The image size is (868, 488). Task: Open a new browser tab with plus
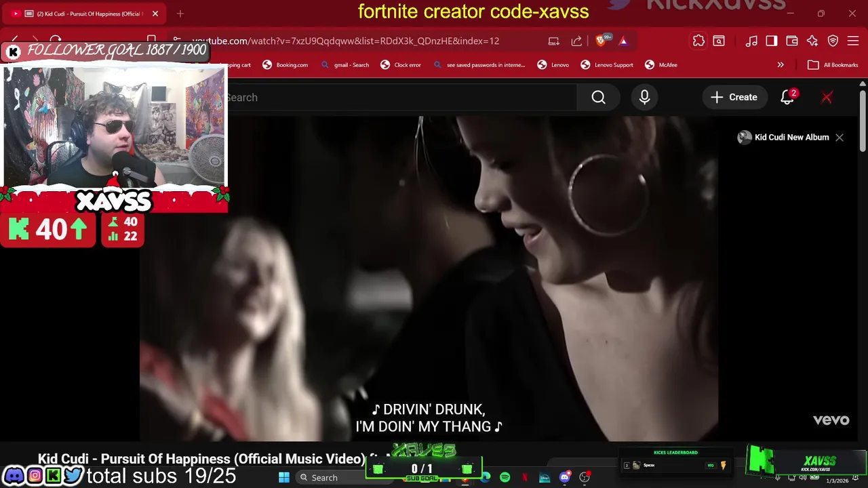(x=180, y=14)
